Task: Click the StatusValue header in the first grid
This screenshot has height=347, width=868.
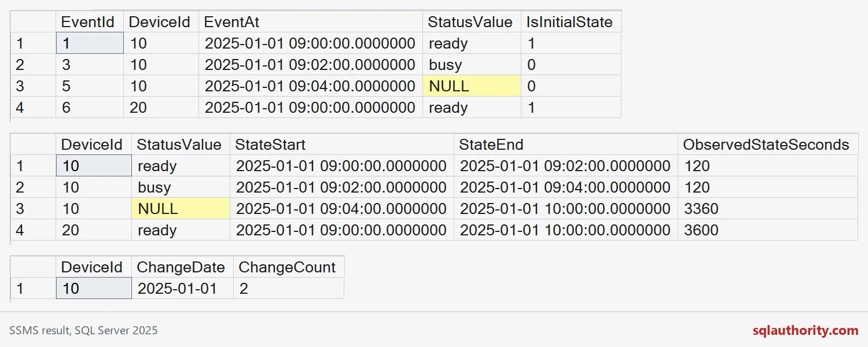Action: coord(472,22)
